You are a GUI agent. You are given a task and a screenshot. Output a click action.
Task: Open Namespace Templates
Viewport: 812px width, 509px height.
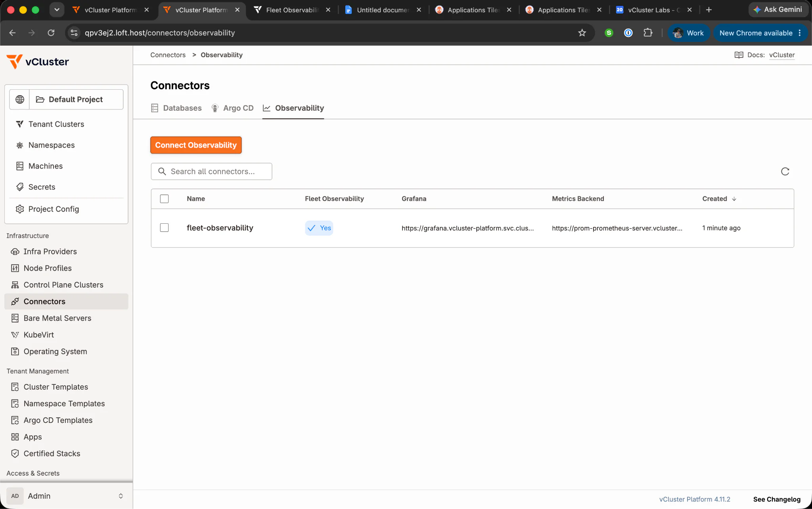64,403
